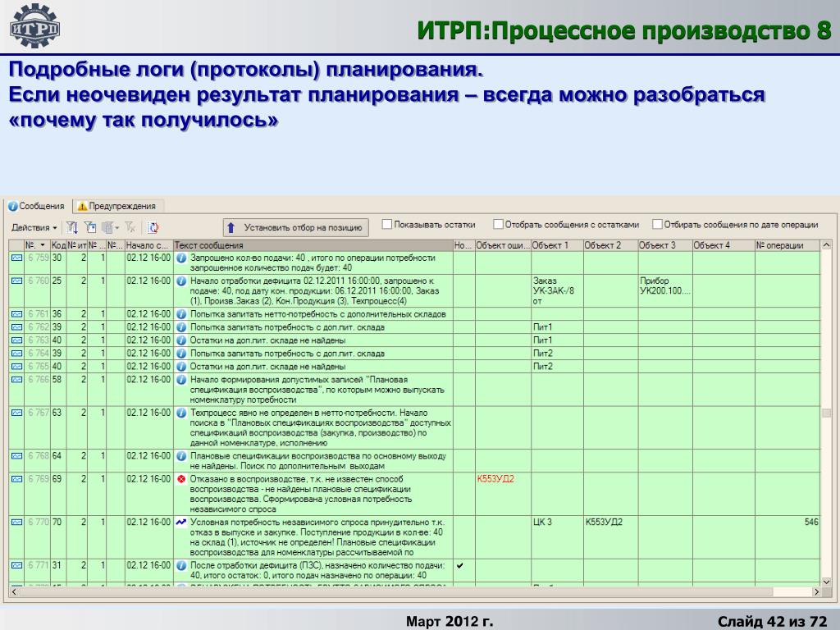Click the row icon of message 6 761

pyautogui.click(x=16, y=314)
